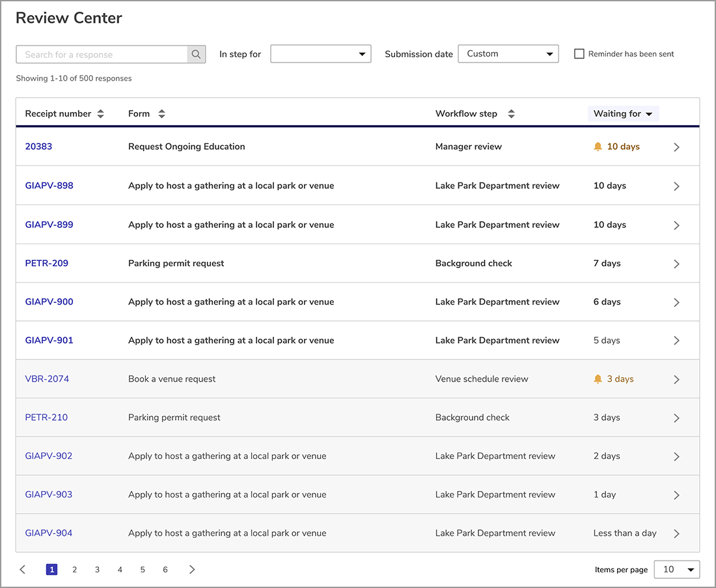Open row GIAPV-899 with its chevron arrow
The width and height of the screenshot is (716, 588).
(677, 225)
